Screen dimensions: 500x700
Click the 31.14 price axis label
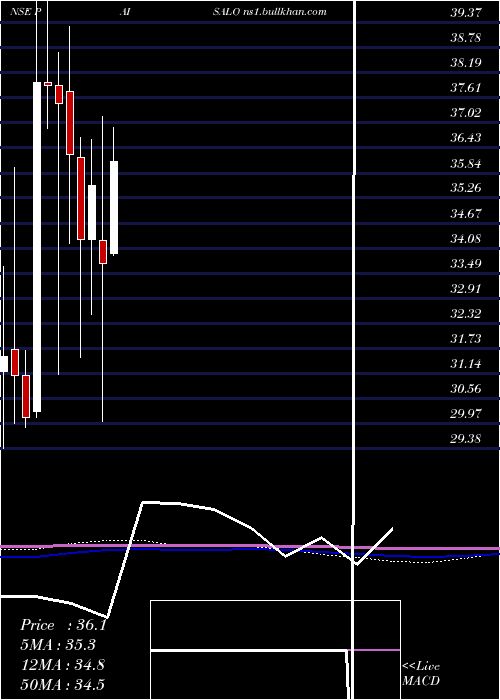pyautogui.click(x=466, y=363)
